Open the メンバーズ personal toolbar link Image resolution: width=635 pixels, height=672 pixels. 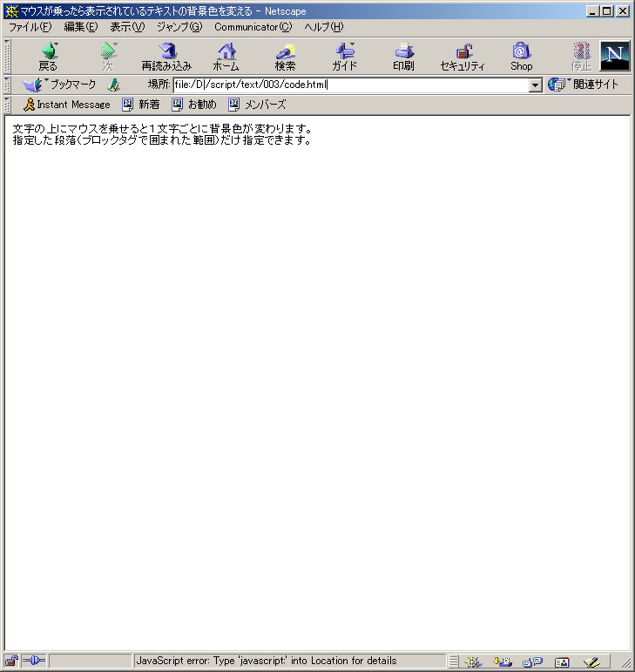[257, 105]
